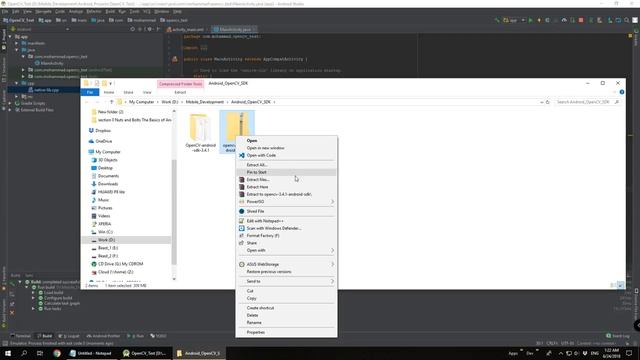Click Search Everywhere magnifier in Android Studio
Viewport: 640px width, 360px height.
tap(627, 20)
